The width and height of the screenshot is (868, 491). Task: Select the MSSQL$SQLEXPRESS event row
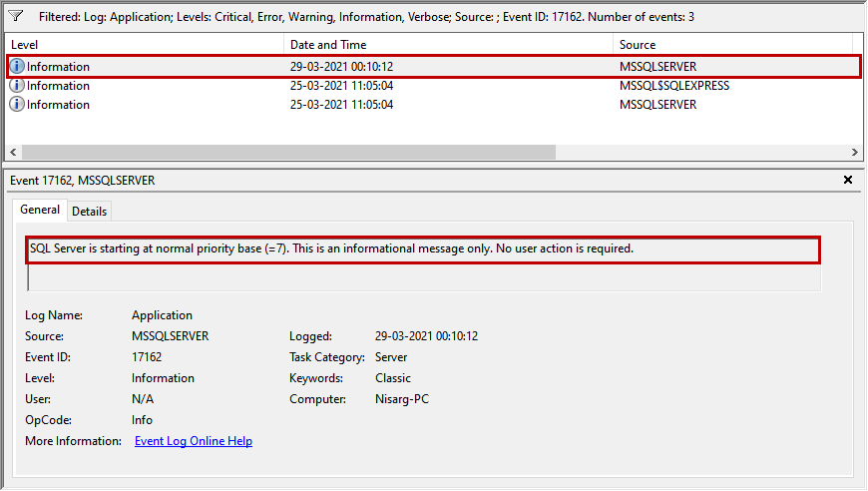[x=399, y=86]
